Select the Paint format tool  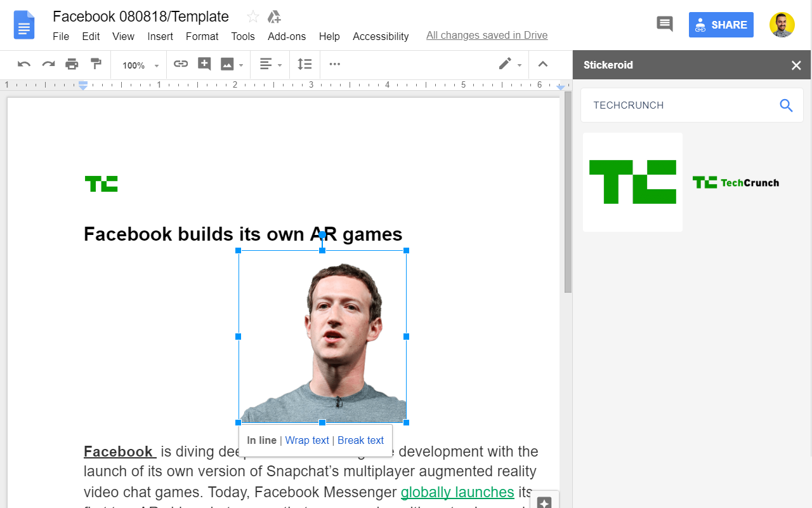96,64
